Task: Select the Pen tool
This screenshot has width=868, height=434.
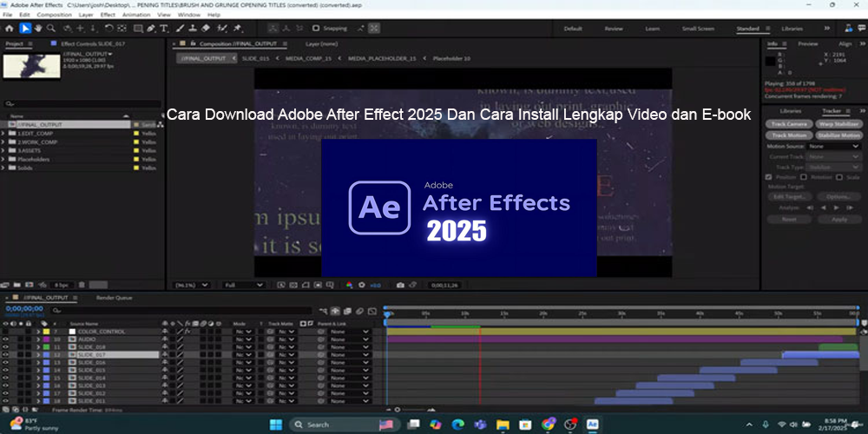Action: pyautogui.click(x=151, y=29)
